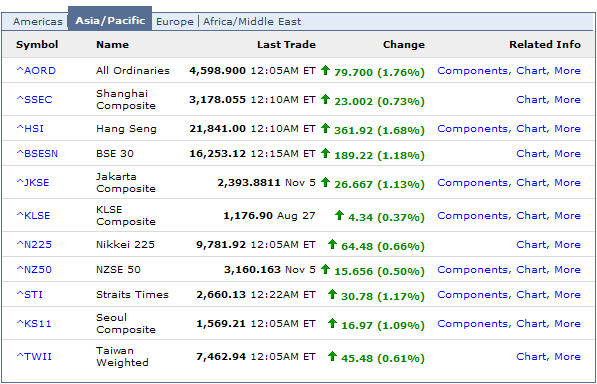Switch to the Americas tab

[38, 22]
